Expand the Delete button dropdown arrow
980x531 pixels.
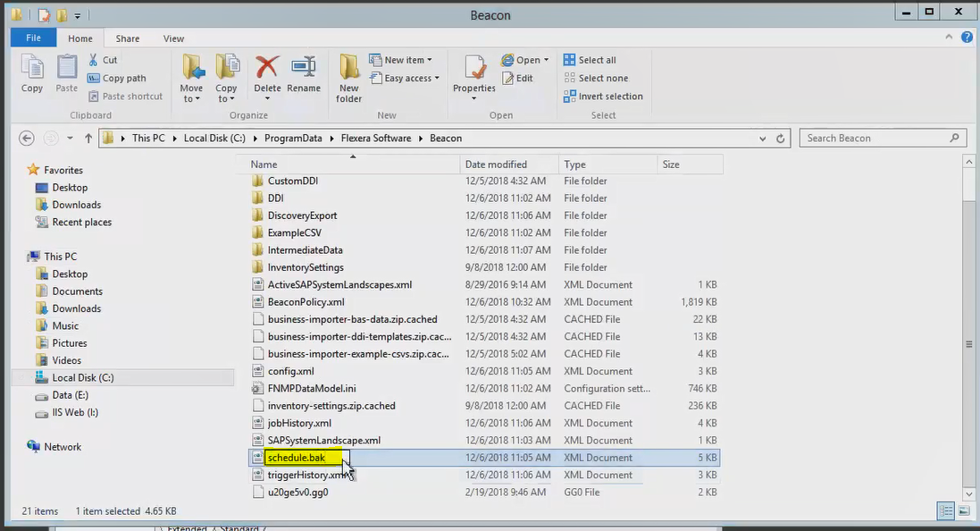(267, 99)
